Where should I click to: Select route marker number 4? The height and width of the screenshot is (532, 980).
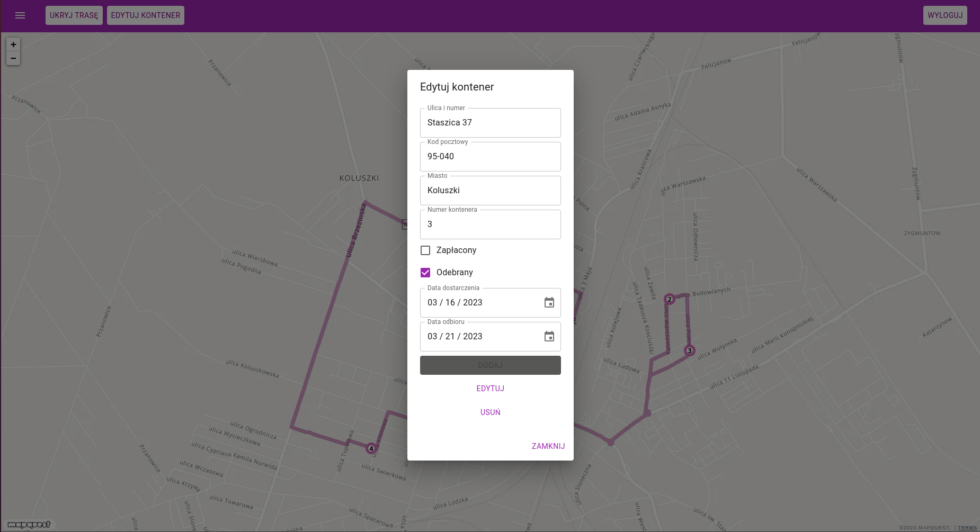[371, 448]
